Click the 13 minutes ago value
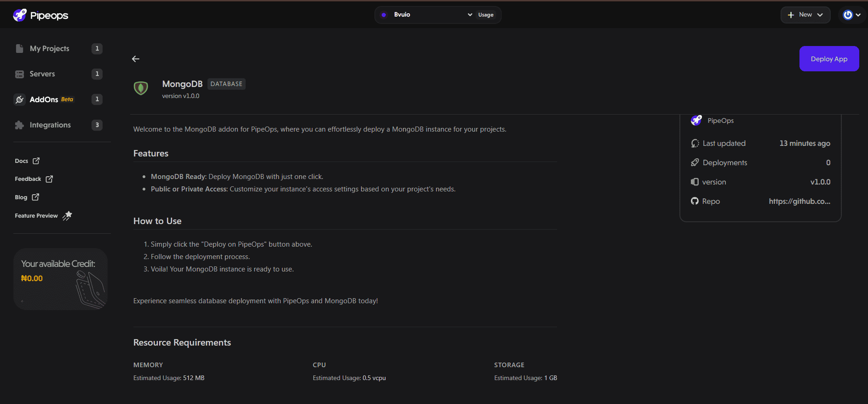Viewport: 868px width, 404px height. [x=805, y=143]
